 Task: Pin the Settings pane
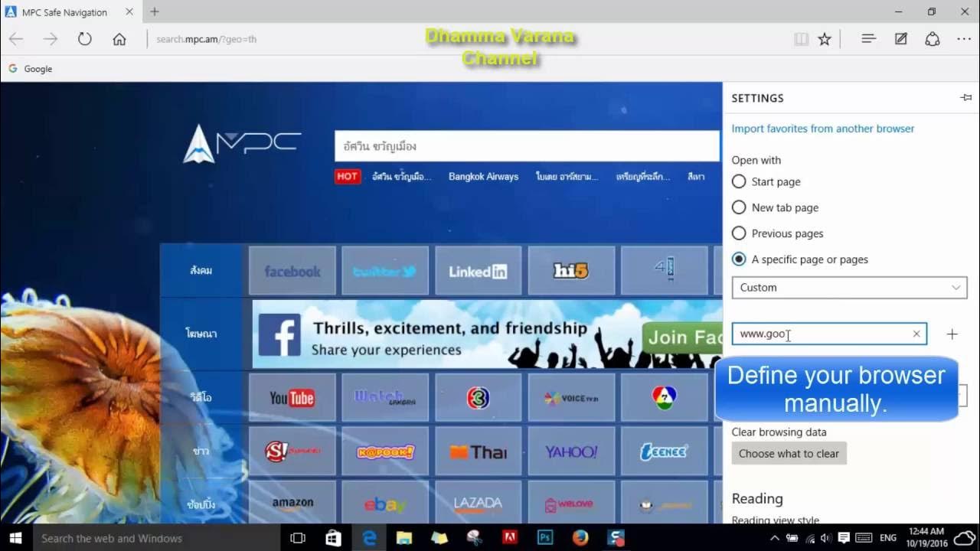(x=966, y=98)
